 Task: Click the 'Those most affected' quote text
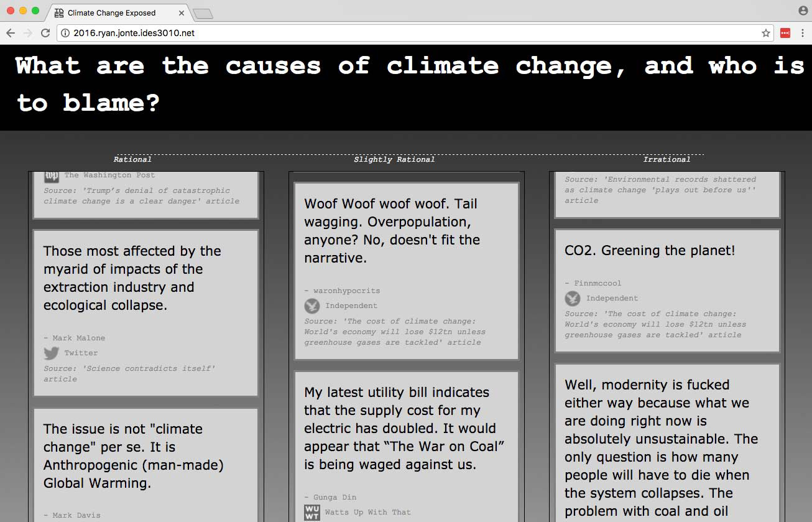click(x=132, y=278)
